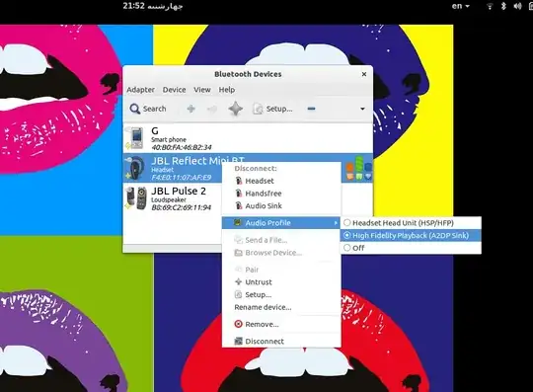
Task: Open the View menu
Action: 202,90
